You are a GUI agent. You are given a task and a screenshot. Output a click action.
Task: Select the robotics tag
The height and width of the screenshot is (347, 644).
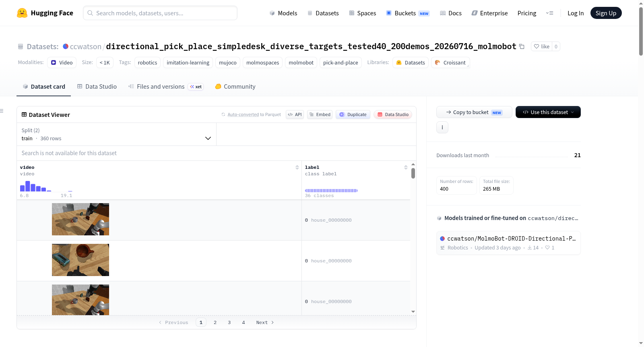pyautogui.click(x=147, y=62)
